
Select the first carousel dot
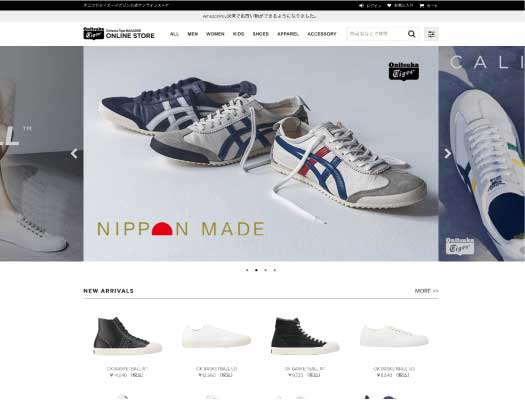pyautogui.click(x=247, y=270)
